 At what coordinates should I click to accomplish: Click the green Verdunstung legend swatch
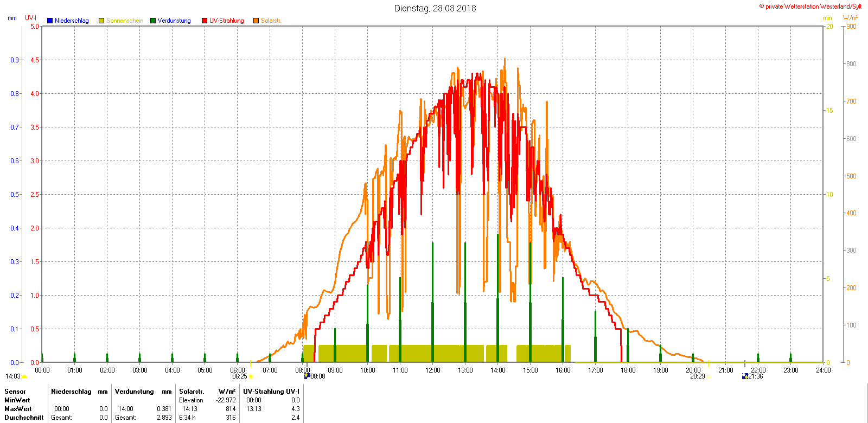click(153, 21)
